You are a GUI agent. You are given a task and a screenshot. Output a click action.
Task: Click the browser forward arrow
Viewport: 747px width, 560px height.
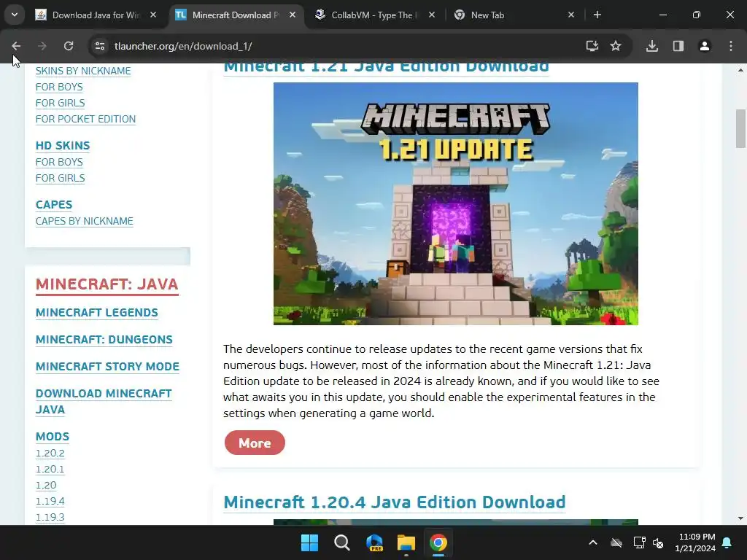tap(42, 46)
